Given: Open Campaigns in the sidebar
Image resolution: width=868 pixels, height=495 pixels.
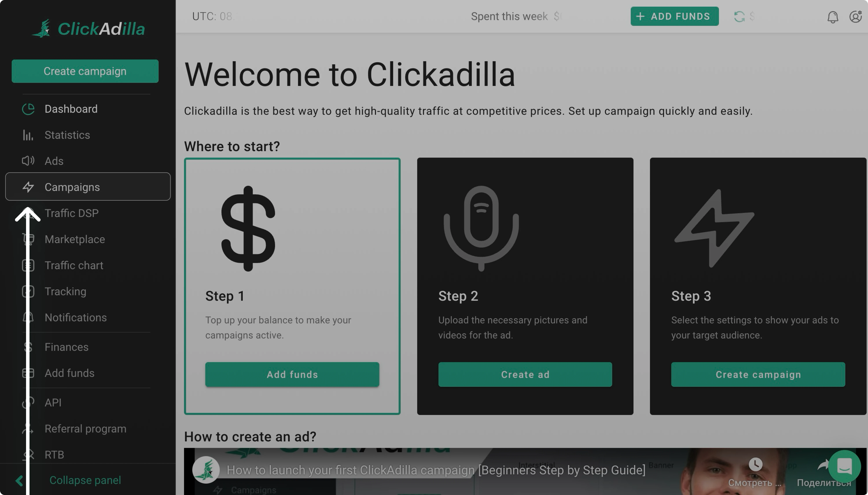Looking at the screenshot, I should (88, 187).
